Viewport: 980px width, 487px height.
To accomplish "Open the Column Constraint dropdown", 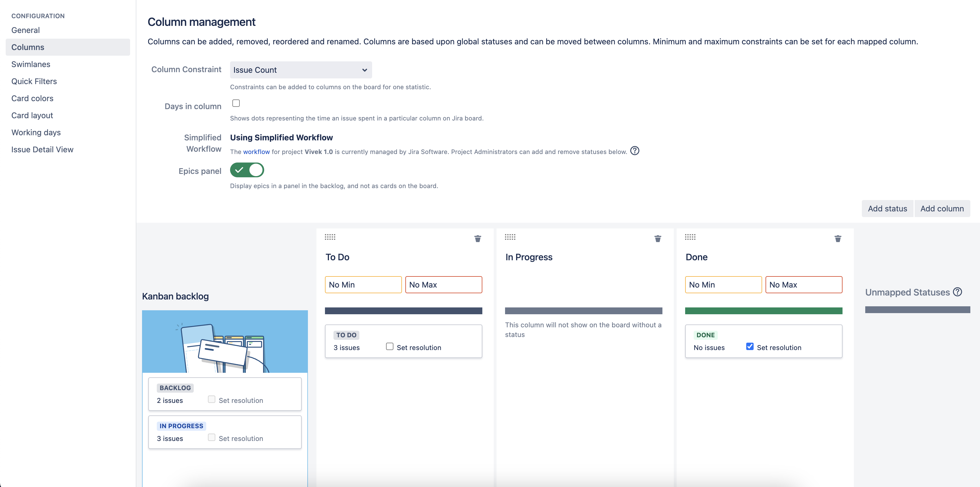I will pyautogui.click(x=301, y=70).
